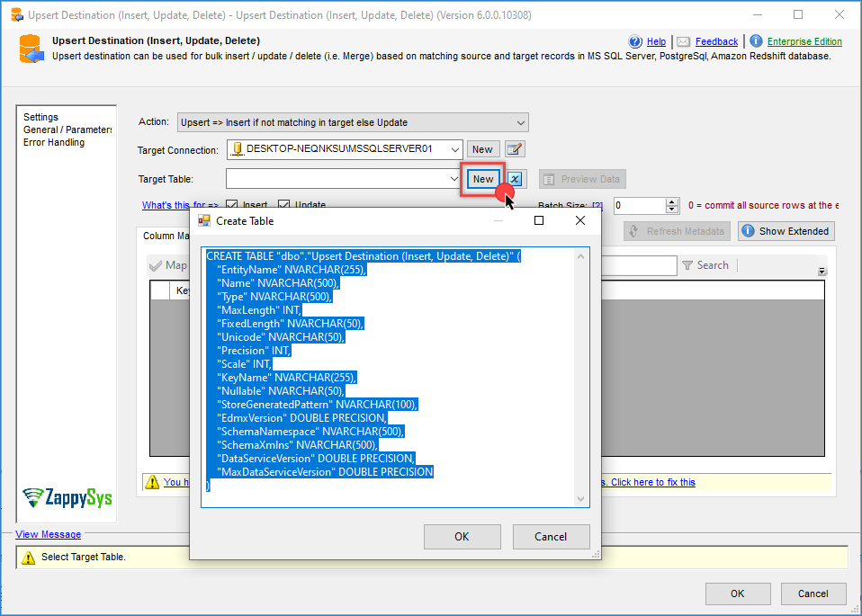Click the yellow warning icon in status bar
Viewport: 862px width, 616px height.
point(28,558)
